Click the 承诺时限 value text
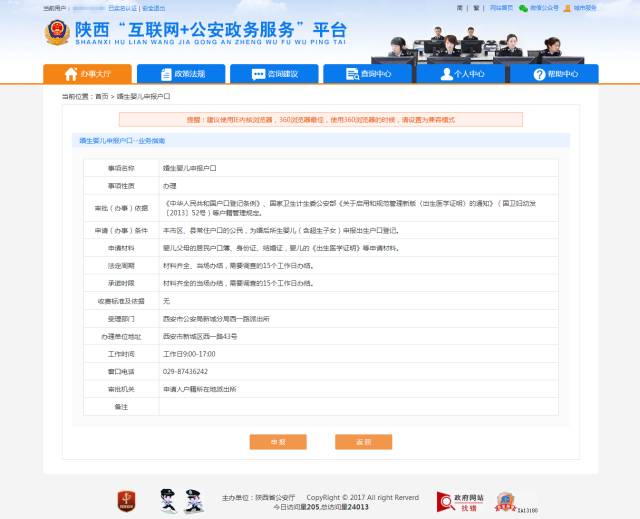Screen dimensions: 640x519 238,283
